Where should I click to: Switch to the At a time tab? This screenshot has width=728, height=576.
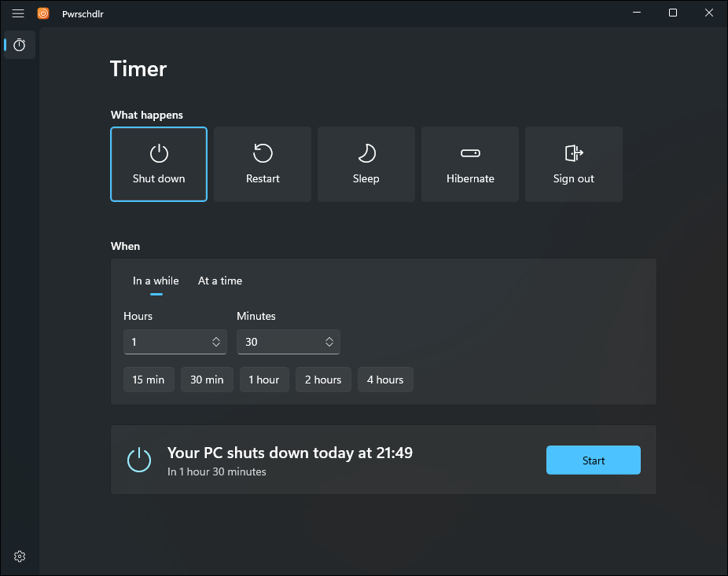coord(220,281)
